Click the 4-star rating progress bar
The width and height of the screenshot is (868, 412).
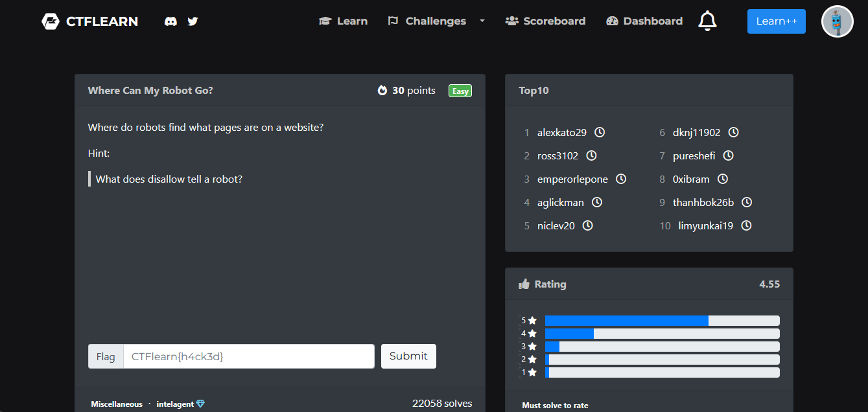663,333
